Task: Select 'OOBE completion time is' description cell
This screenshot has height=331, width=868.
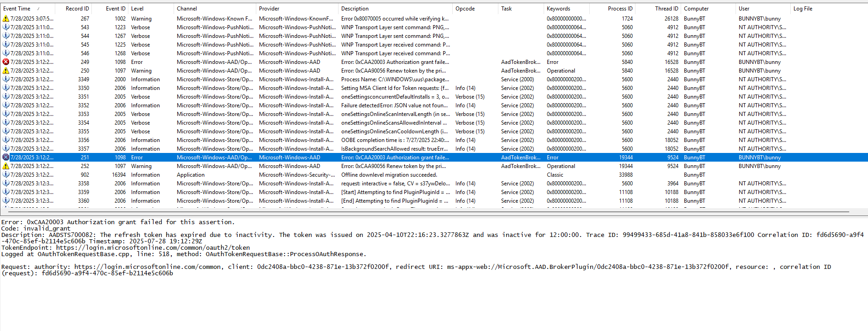Action: pos(395,140)
